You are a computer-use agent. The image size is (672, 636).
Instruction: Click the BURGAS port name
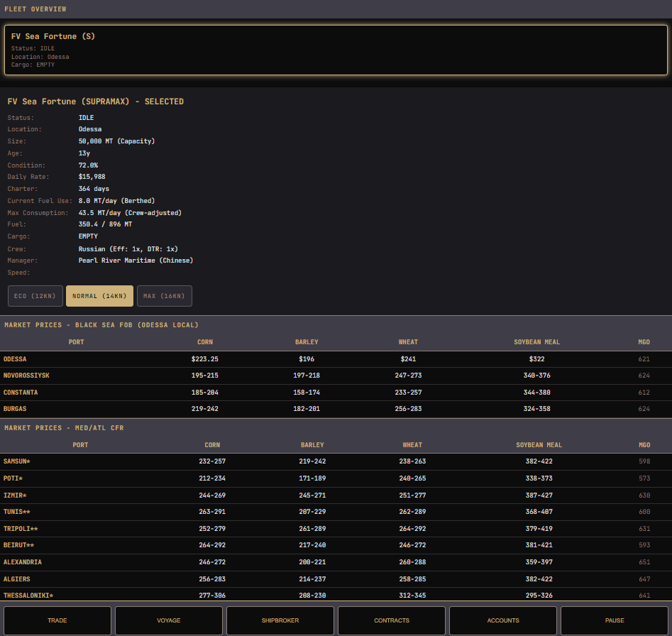tap(15, 409)
